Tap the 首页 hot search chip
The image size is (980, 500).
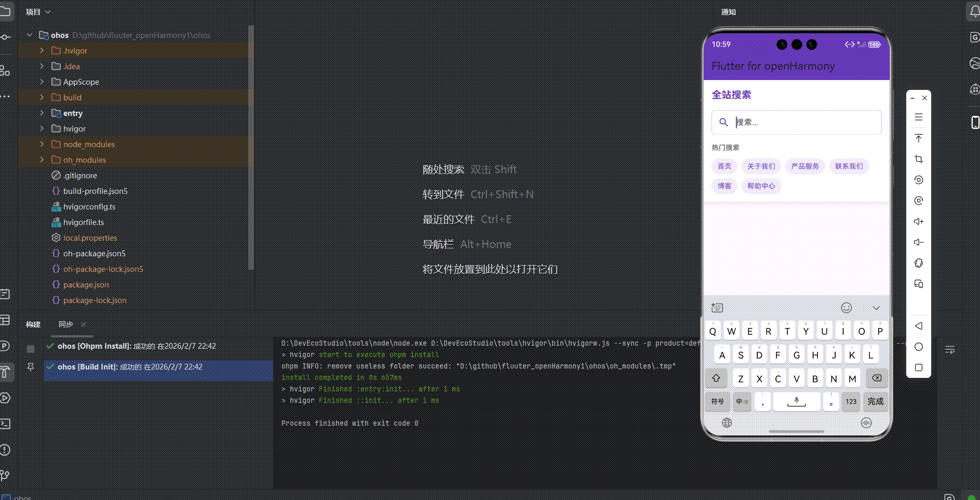coord(724,166)
